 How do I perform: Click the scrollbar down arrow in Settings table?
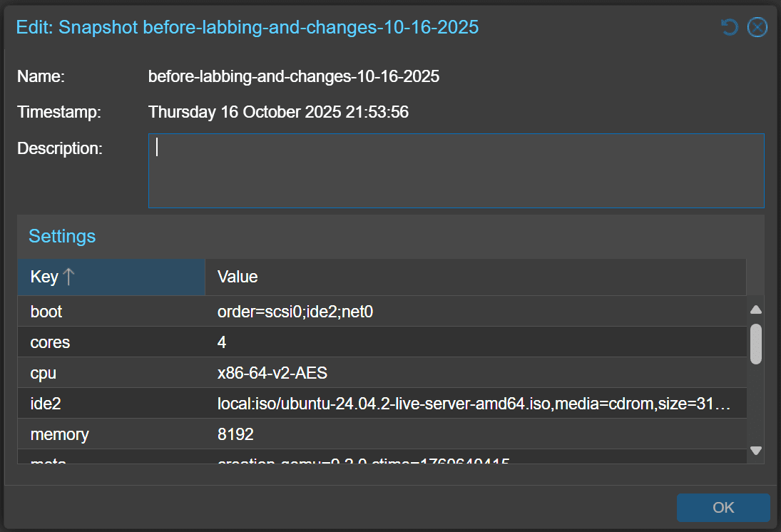(x=755, y=450)
